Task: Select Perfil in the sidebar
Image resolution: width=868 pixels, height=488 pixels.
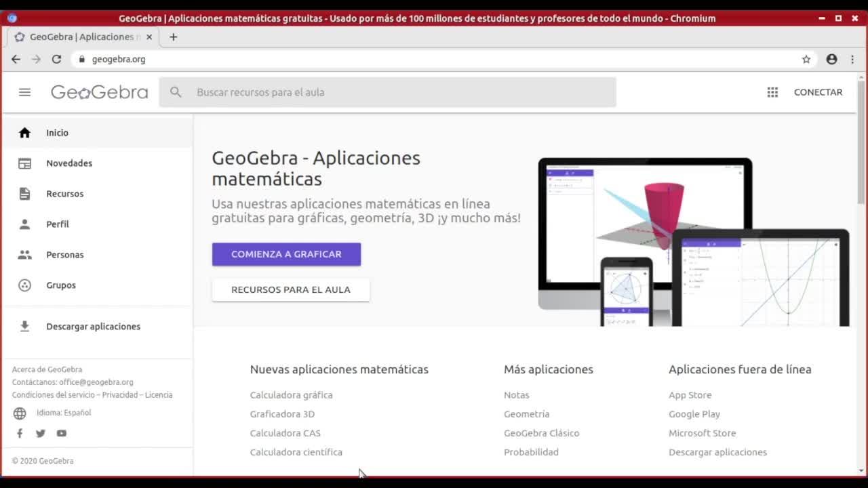Action: click(x=98, y=224)
